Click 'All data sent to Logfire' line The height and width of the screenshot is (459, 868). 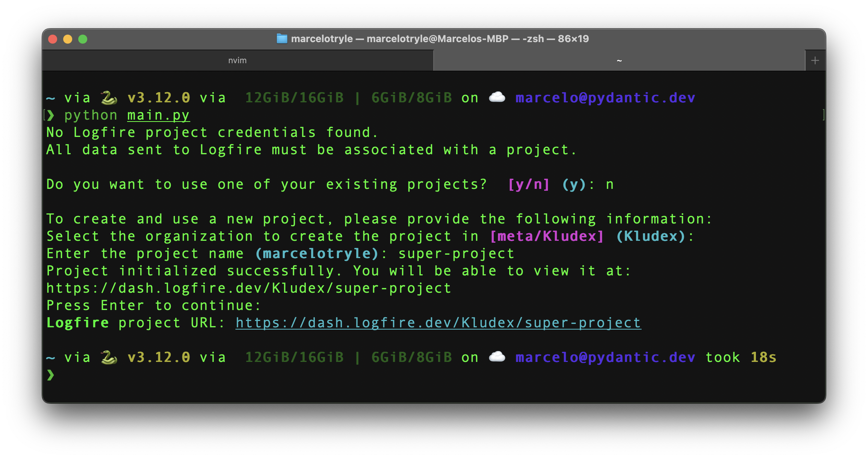311,150
